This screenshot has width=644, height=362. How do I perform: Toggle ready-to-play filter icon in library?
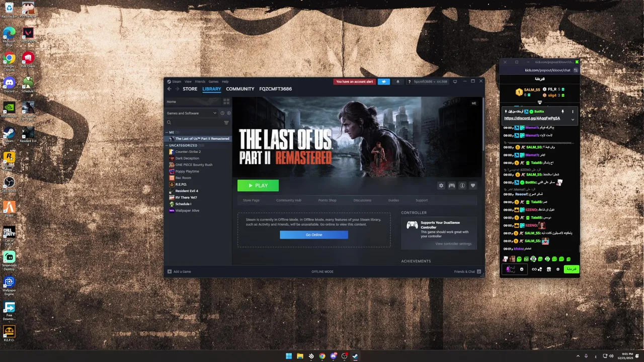(228, 113)
